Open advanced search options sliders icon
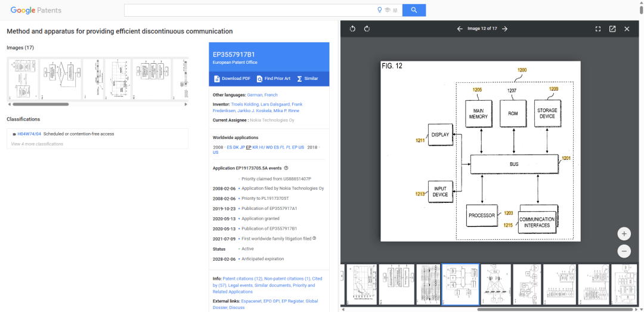 tap(395, 10)
